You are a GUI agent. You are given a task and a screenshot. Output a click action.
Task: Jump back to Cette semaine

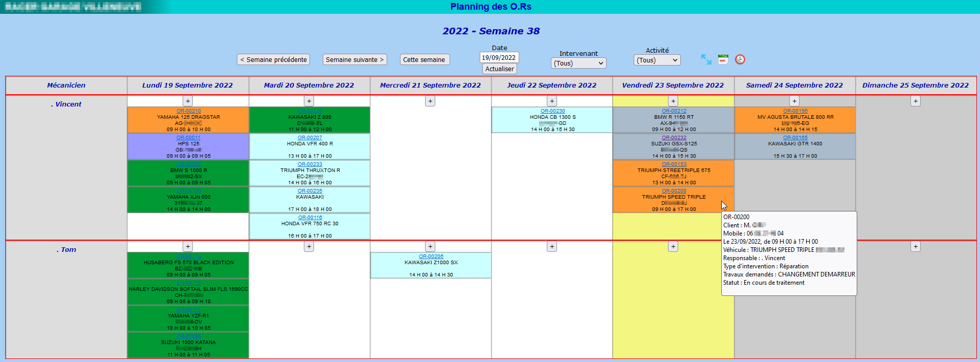pyautogui.click(x=424, y=60)
